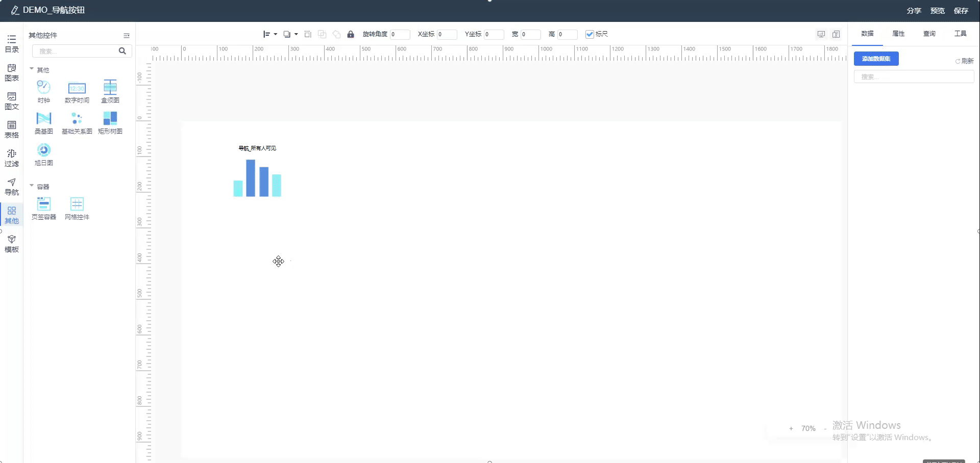
Task: Select the 旭日图 sunburst widget
Action: pos(44,155)
